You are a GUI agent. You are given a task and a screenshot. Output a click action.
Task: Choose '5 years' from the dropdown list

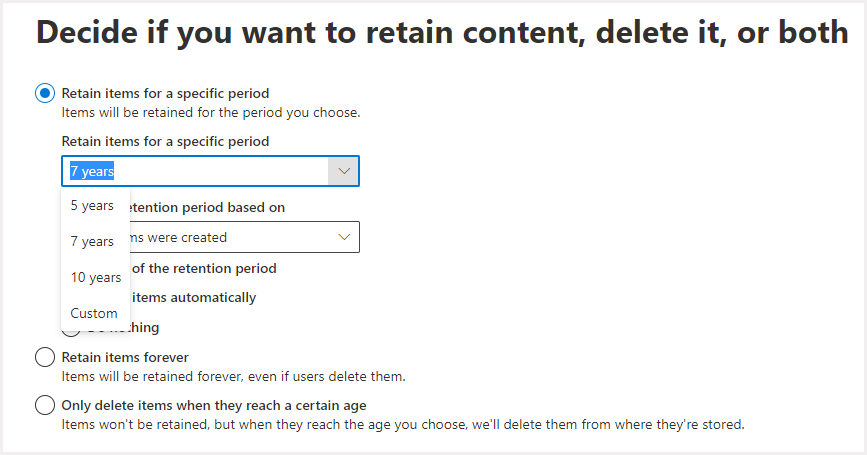(92, 205)
